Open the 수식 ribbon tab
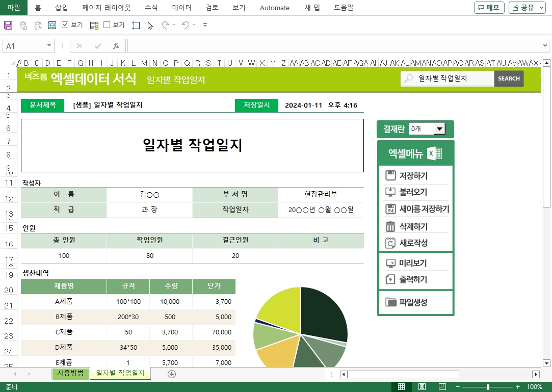This screenshot has width=552, height=392. [x=151, y=8]
